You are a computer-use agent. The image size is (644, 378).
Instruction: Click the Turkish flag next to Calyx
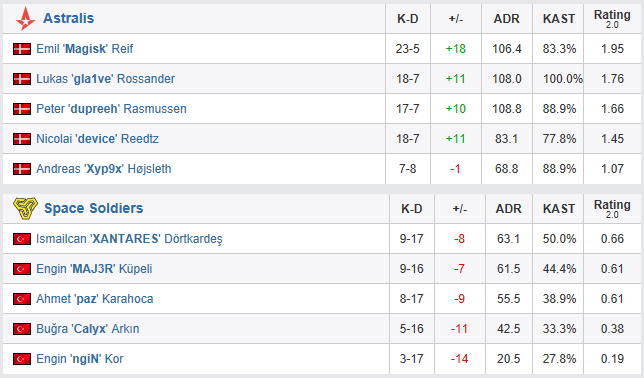tap(22, 329)
